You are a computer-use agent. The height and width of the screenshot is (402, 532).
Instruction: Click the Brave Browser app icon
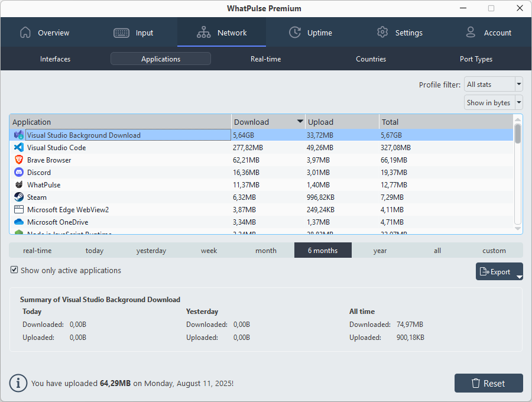pos(18,160)
